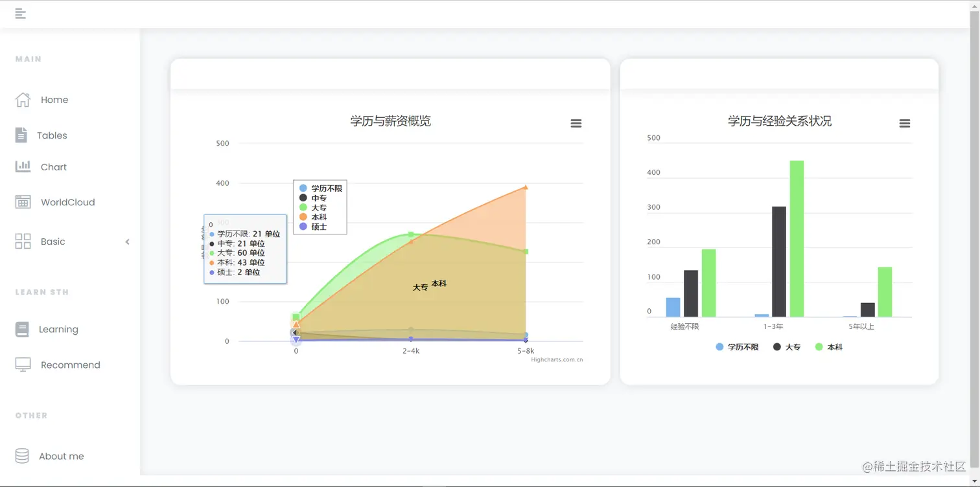Screen dimensions: 980x487
Task: Go to Recommend page
Action: point(71,365)
